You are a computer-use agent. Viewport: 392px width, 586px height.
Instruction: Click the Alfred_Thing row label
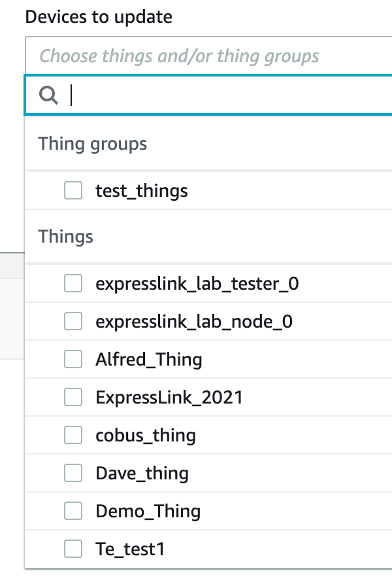(x=149, y=359)
